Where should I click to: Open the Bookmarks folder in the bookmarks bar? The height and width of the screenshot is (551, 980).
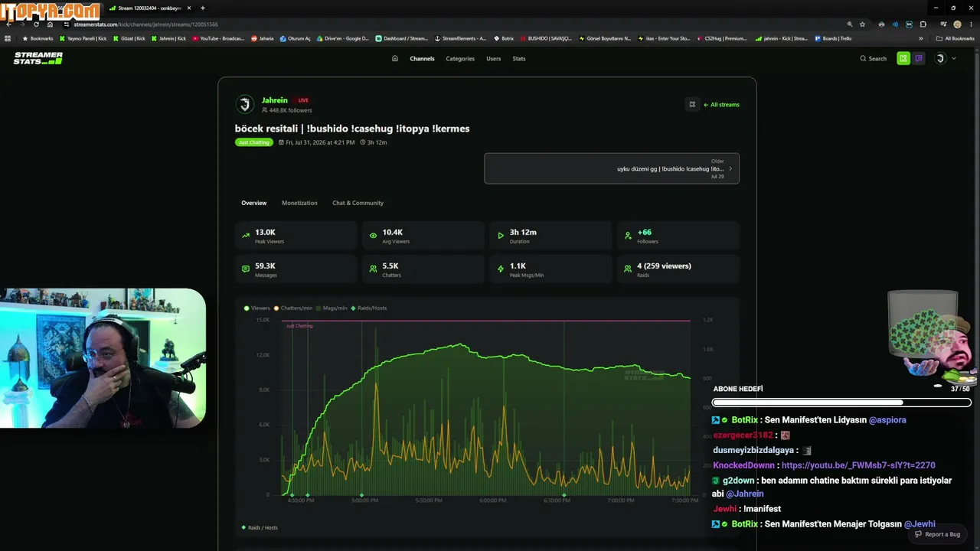tap(38, 38)
